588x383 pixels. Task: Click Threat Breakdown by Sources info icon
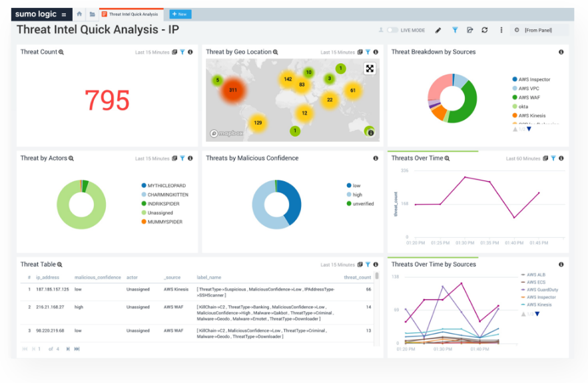coord(561,52)
